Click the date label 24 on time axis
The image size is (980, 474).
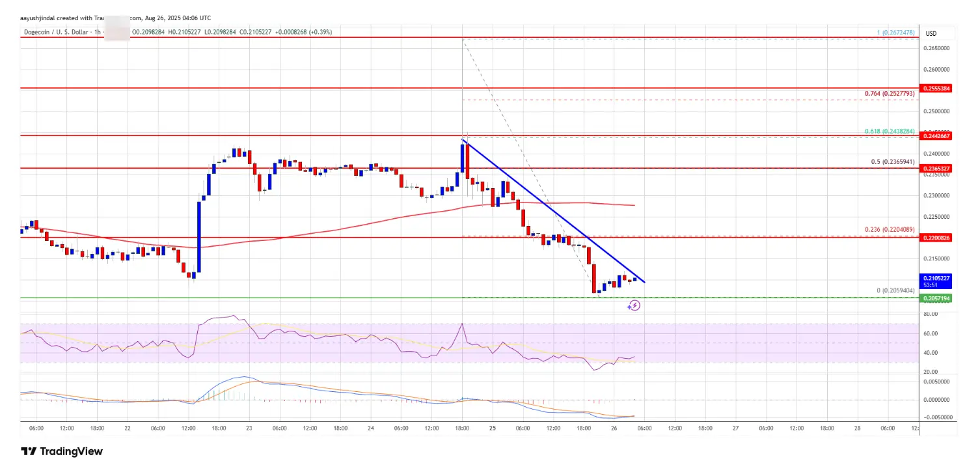(x=370, y=428)
